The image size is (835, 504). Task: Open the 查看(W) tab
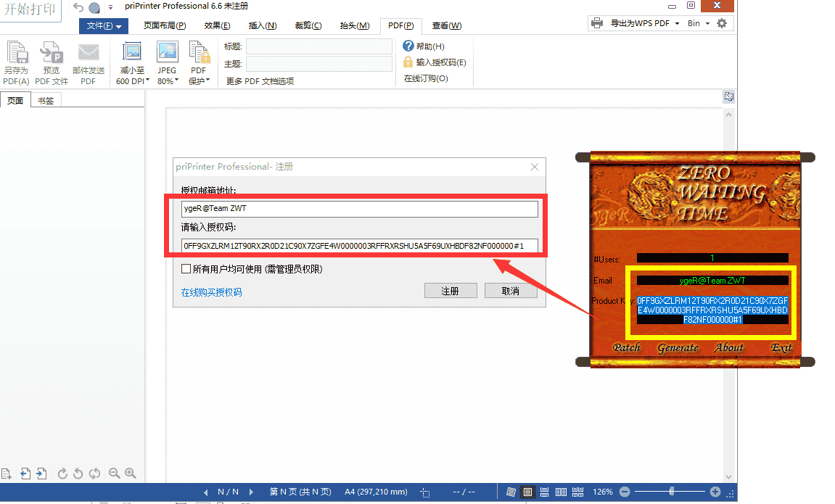pos(447,25)
